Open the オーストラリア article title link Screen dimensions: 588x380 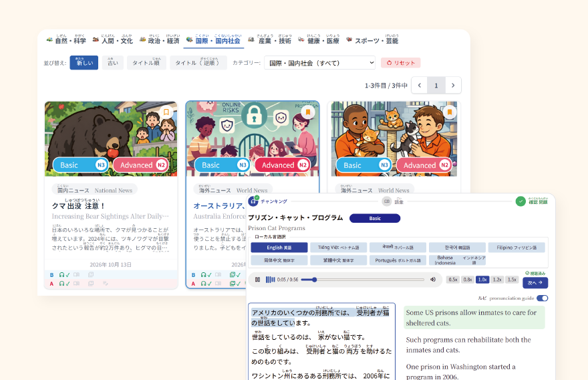219,206
